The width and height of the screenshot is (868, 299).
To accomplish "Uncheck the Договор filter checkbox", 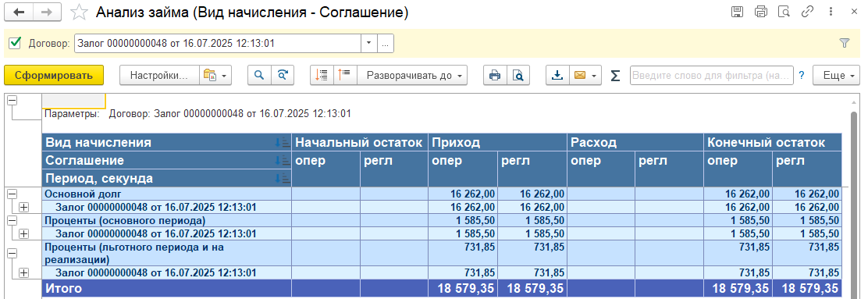I will coord(16,43).
